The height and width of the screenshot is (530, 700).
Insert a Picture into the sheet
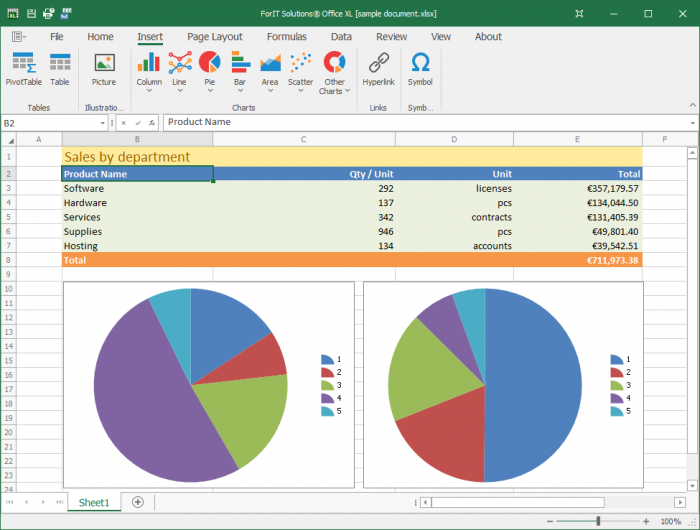click(104, 69)
